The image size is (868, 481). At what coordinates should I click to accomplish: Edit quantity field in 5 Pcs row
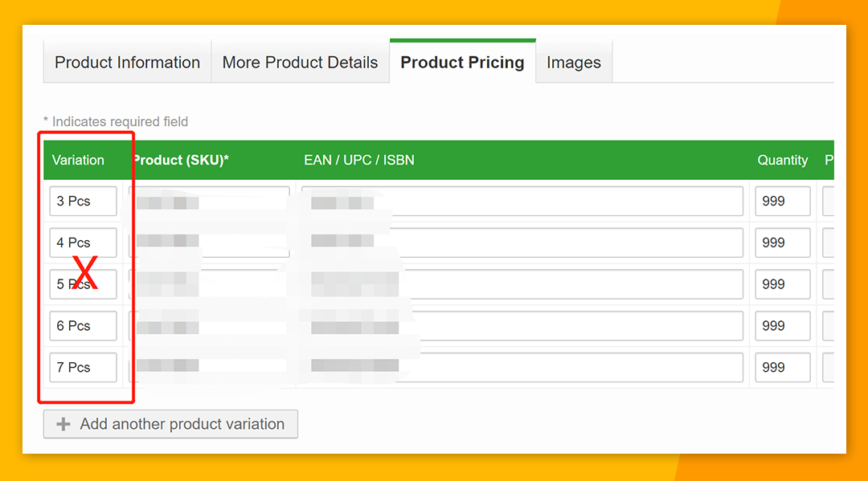[782, 284]
